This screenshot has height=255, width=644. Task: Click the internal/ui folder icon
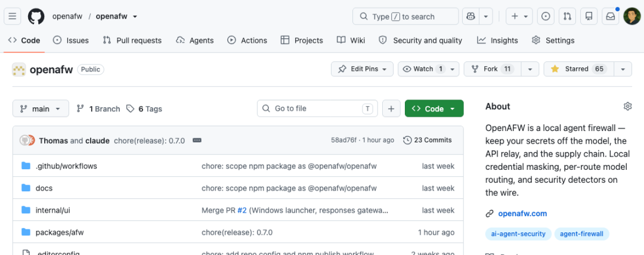26,210
